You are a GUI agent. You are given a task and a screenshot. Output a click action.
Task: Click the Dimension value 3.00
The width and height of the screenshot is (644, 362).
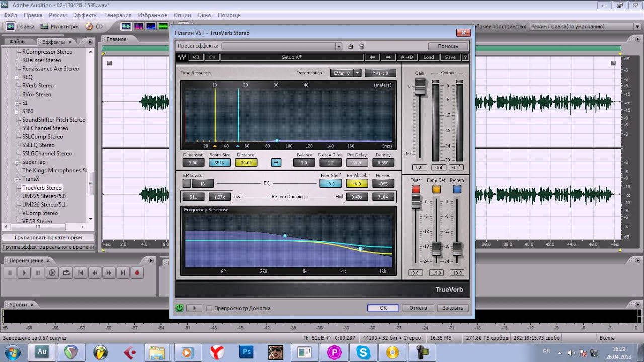pyautogui.click(x=193, y=163)
